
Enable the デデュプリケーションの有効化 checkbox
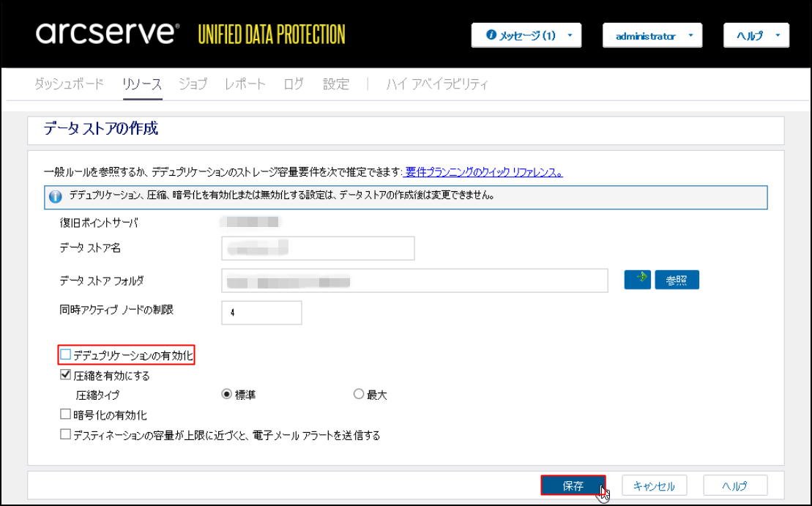click(66, 355)
